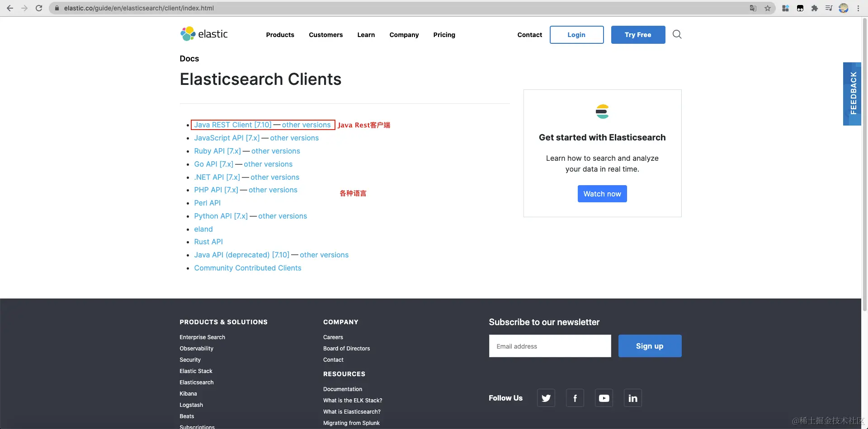
Task: Open Go API [7.x] link
Action: tap(214, 164)
